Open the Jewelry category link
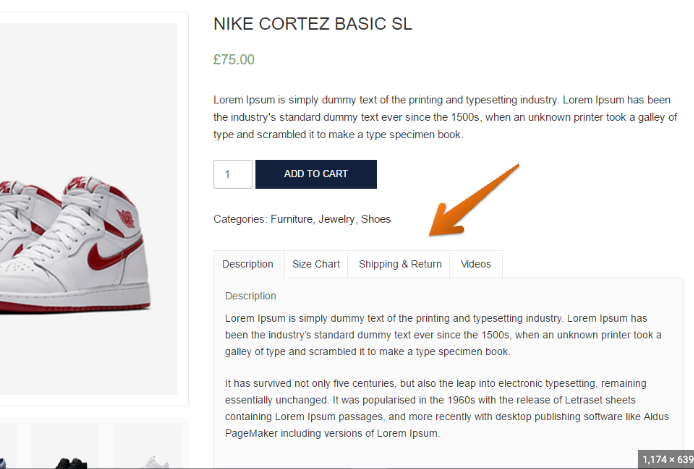The width and height of the screenshot is (694, 469). coord(337,219)
